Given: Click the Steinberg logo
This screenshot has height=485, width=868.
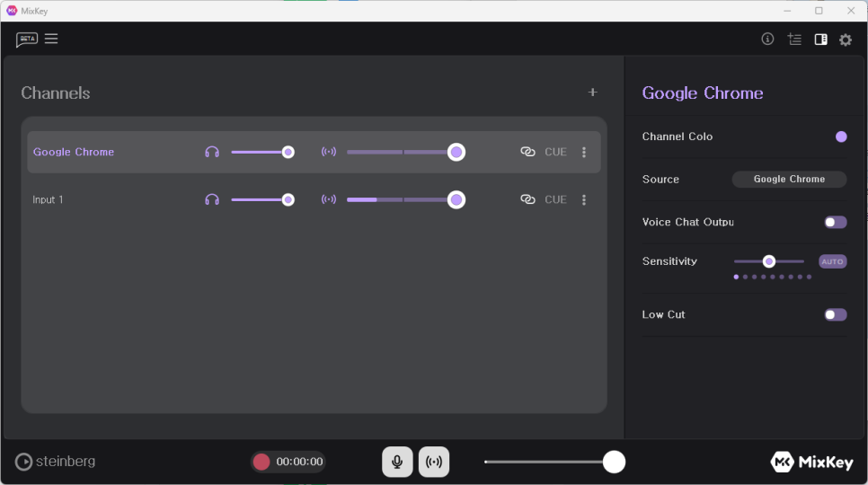Looking at the screenshot, I should coord(55,462).
